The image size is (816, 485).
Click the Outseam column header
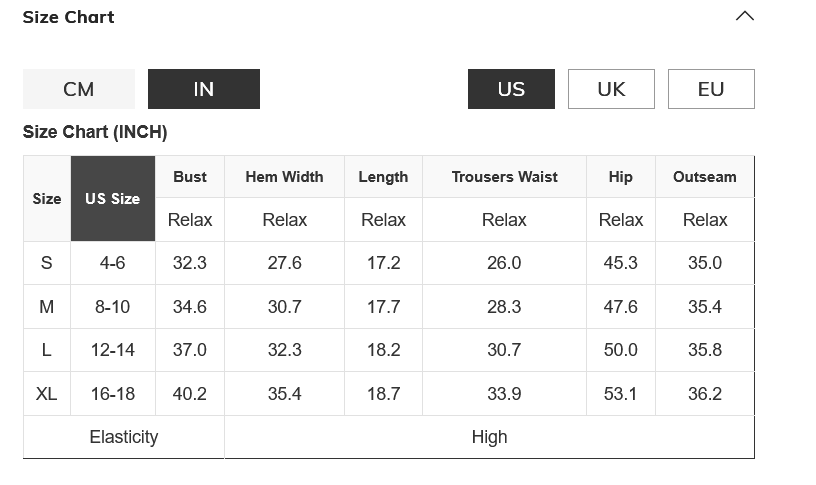pos(704,177)
